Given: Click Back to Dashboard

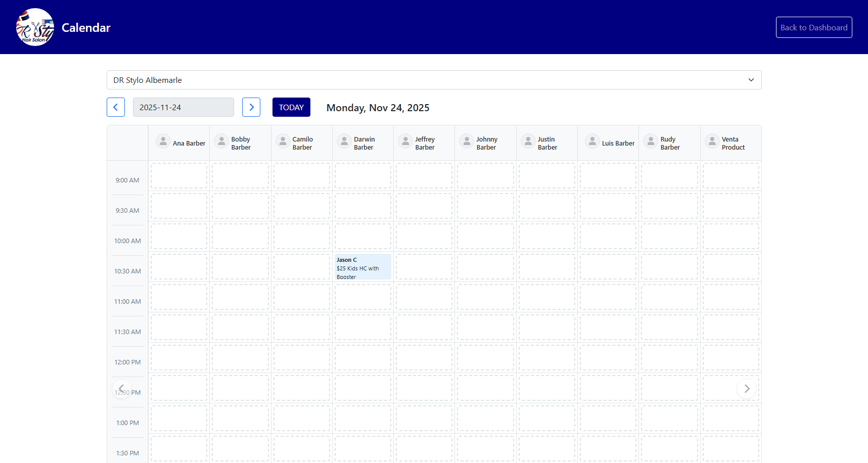Looking at the screenshot, I should pyautogui.click(x=814, y=27).
